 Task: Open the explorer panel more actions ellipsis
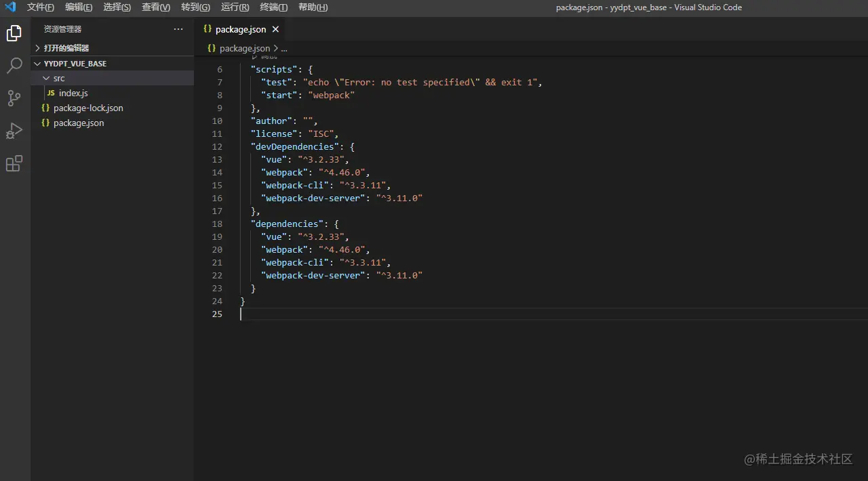[178, 29]
